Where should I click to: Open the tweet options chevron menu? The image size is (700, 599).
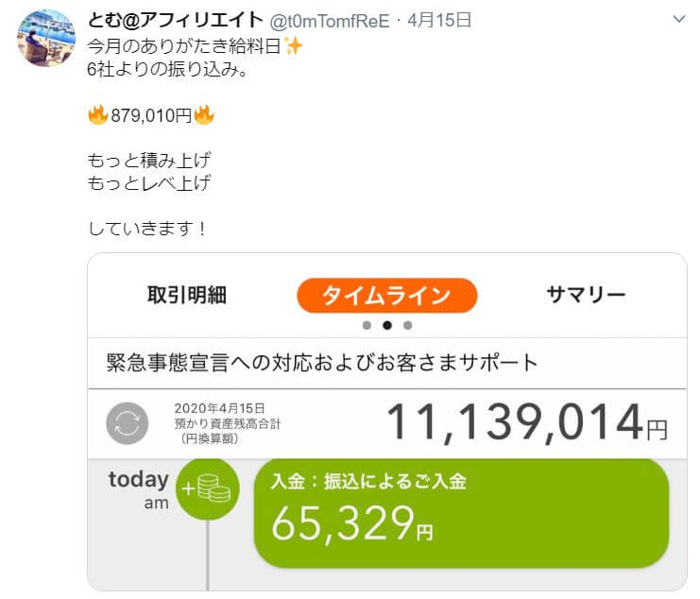click(x=678, y=19)
